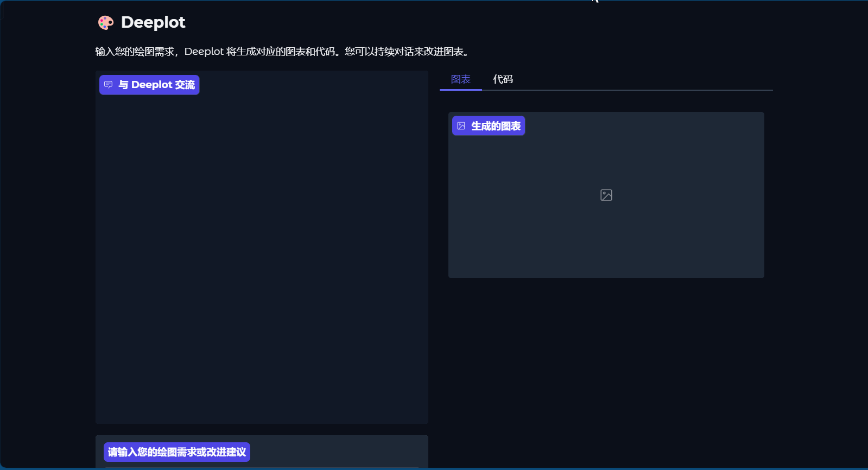This screenshot has width=868, height=470.
Task: Click the 生成的图表 label text
Action: click(x=496, y=126)
